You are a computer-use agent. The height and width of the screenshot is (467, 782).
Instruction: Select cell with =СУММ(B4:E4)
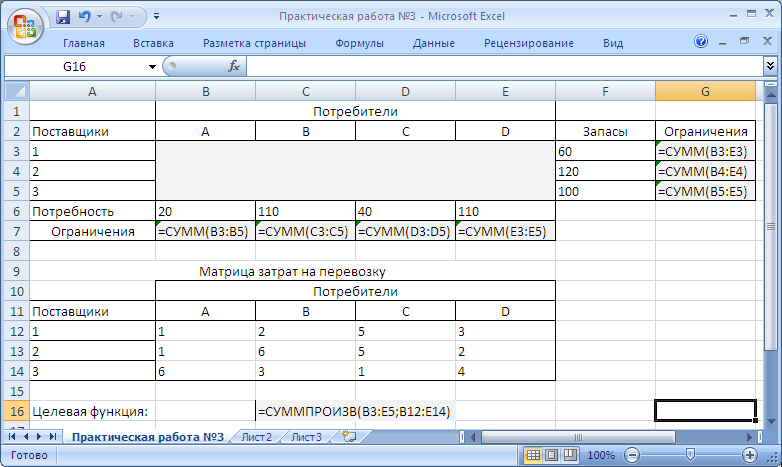705,171
